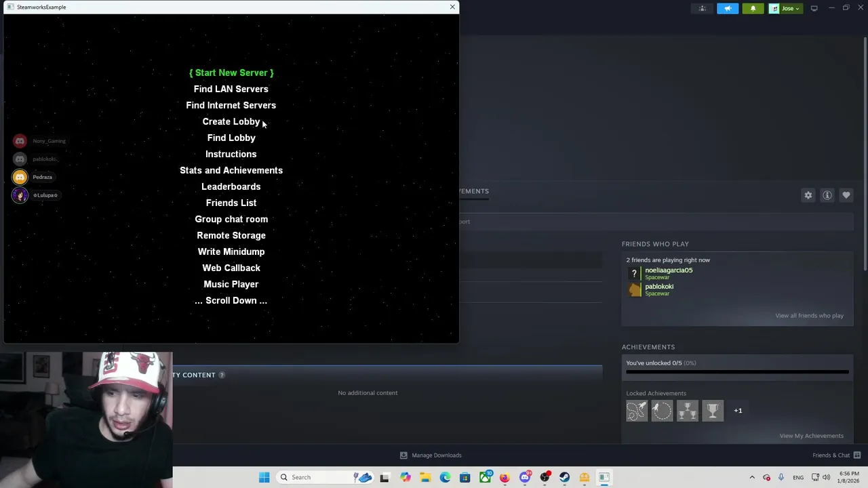Click the achievements progress bar
This screenshot has height=488, width=868.
tap(737, 372)
